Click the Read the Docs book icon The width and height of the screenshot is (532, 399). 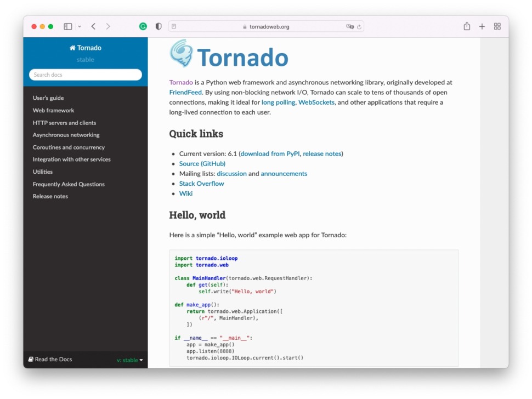30,359
